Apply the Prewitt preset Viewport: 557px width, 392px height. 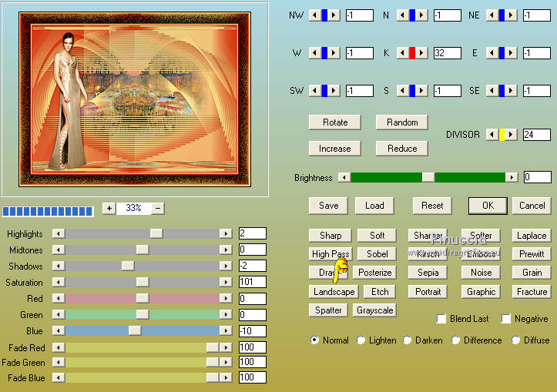pos(532,254)
